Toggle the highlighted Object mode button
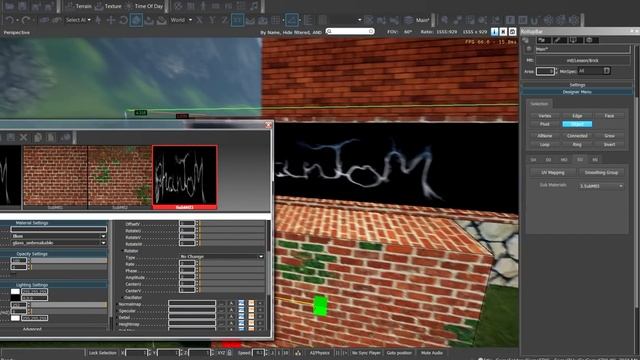Screen dimensions: 640x360 point(577,124)
